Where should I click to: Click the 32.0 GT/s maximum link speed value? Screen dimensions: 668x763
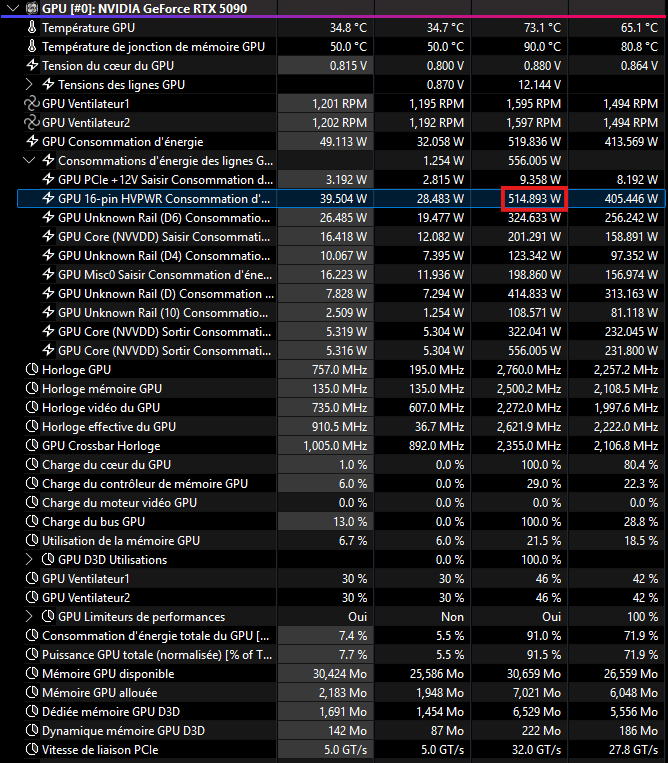[537, 750]
